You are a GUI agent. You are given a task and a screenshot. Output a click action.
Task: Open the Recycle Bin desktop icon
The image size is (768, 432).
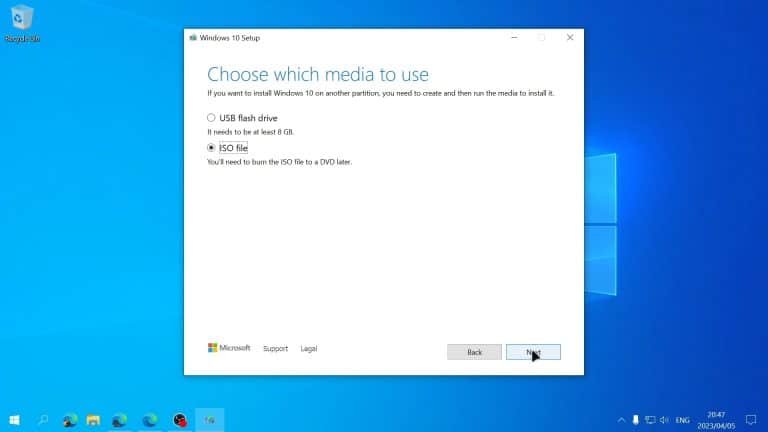coord(22,24)
